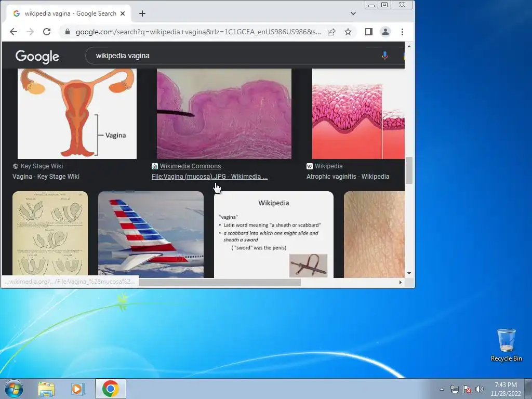Click the vertical scrollbar down arrow

click(409, 273)
